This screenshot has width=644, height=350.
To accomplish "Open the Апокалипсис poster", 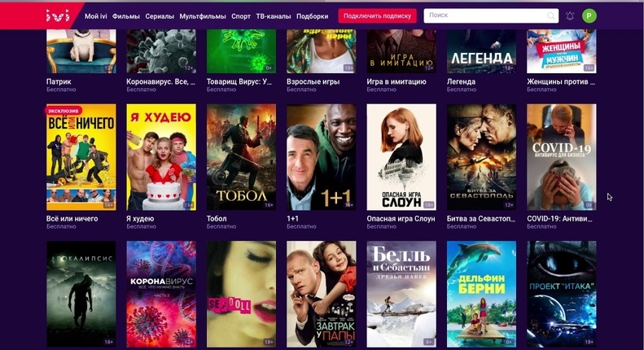I will point(81,294).
